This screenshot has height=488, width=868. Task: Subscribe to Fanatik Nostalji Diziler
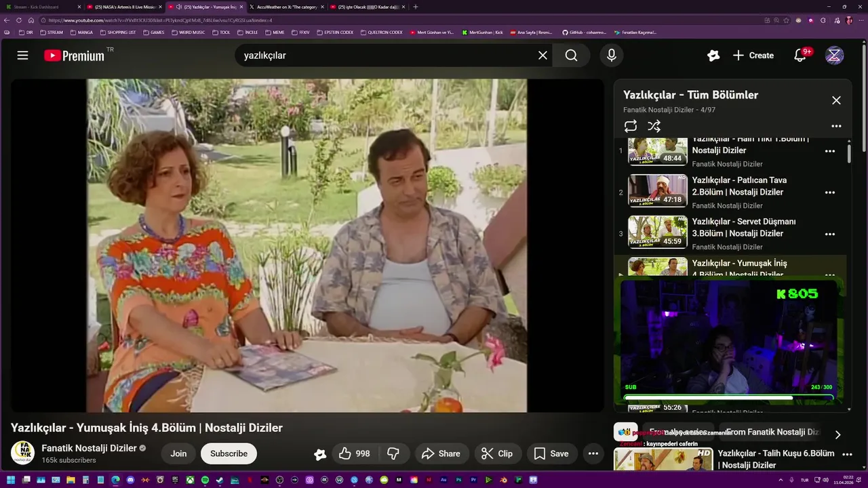coord(229,453)
